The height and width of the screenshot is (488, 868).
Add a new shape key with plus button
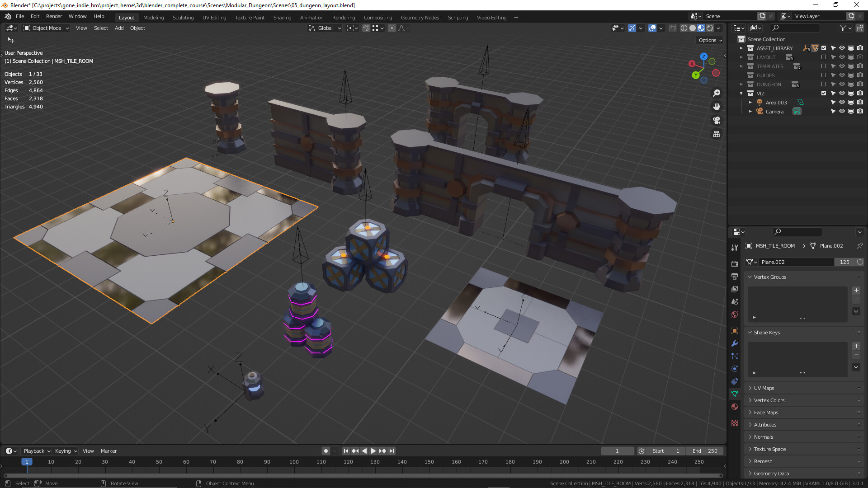point(856,346)
